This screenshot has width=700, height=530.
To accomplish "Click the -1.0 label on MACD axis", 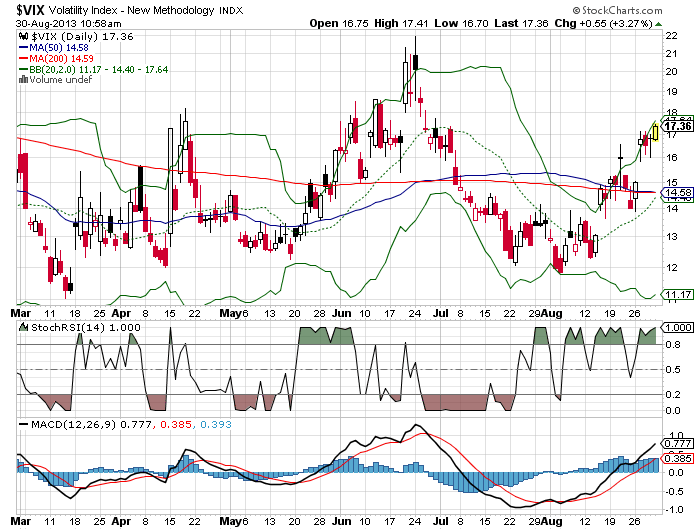I will point(674,509).
